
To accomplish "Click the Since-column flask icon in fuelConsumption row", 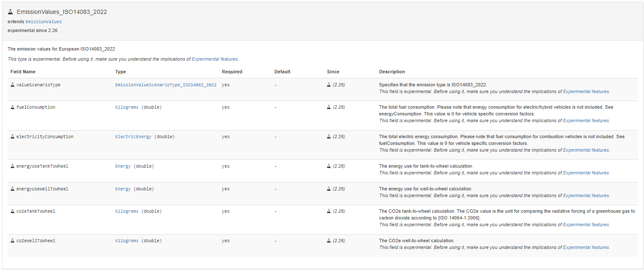I will click(x=329, y=107).
